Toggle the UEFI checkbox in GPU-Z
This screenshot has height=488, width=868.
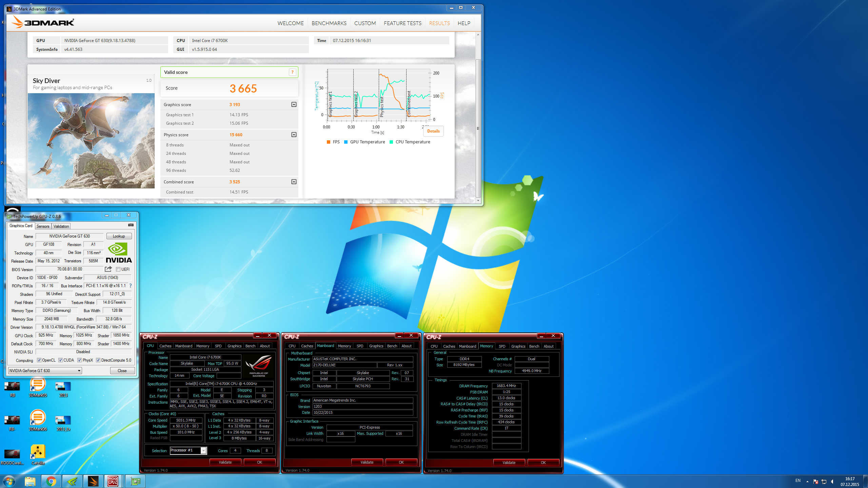click(118, 269)
